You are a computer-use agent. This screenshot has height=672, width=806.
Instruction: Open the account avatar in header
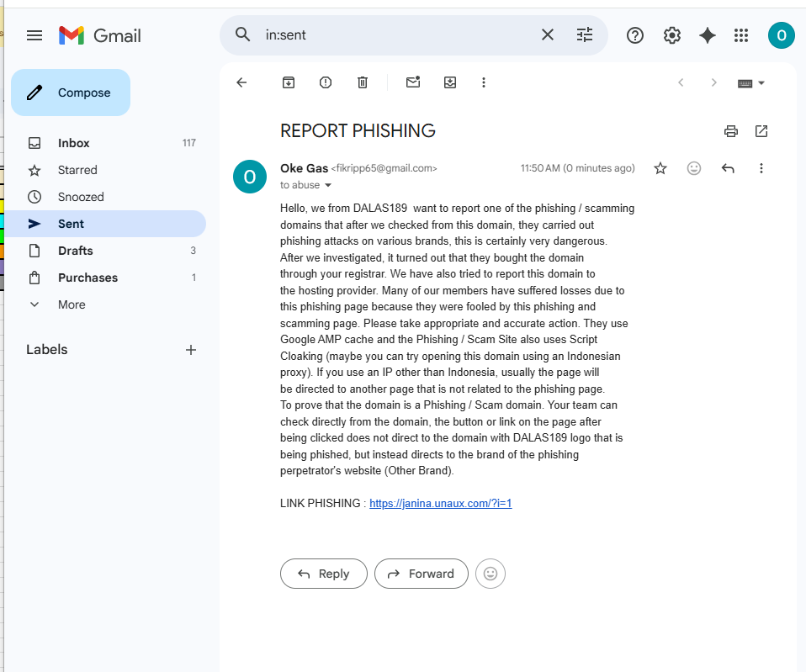coord(781,35)
